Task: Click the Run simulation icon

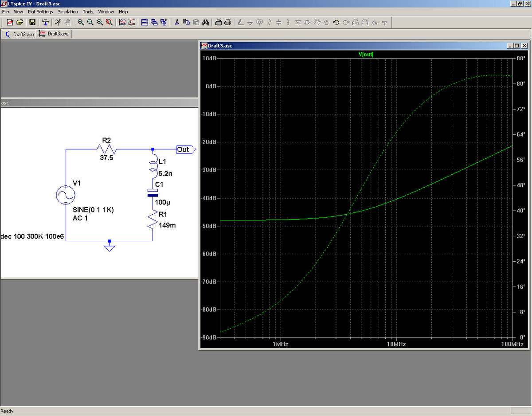Action: click(58, 22)
